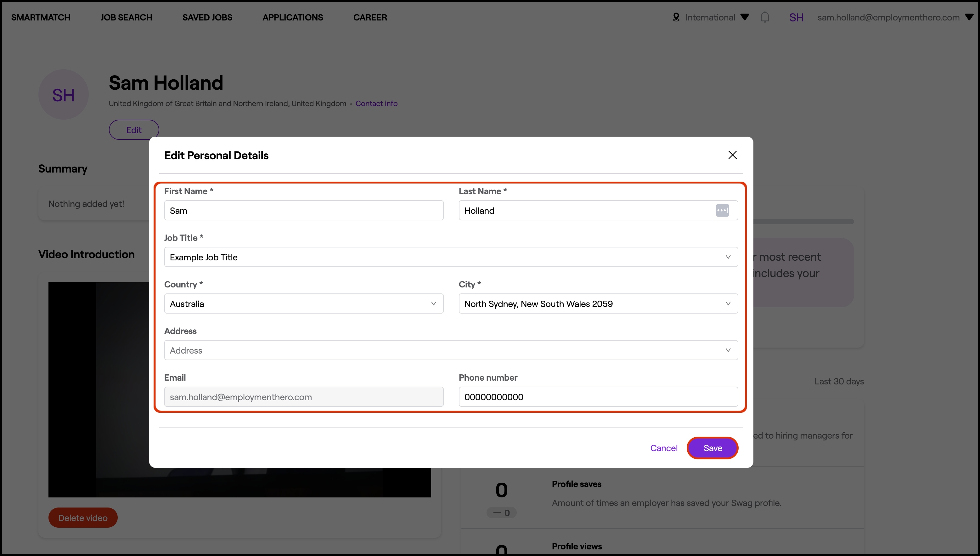The height and width of the screenshot is (556, 980).
Task: Expand the Address dropdown field
Action: [x=450, y=350]
